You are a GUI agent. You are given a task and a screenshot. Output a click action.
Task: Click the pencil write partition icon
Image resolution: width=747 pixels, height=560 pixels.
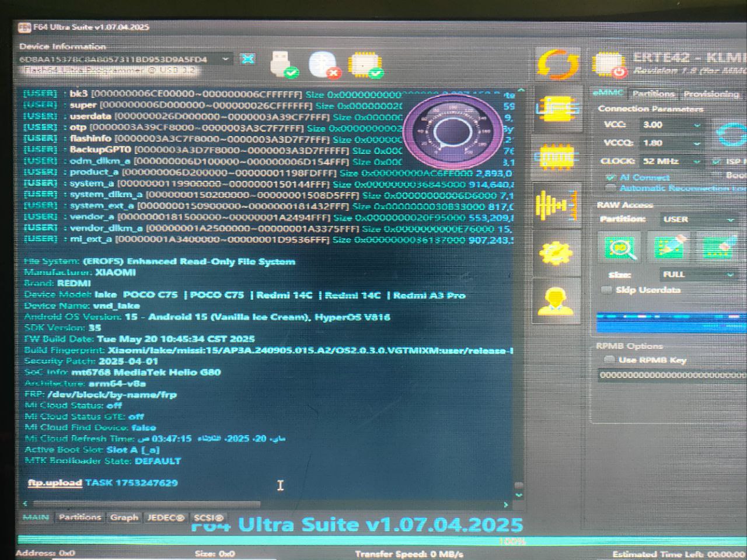[670, 248]
